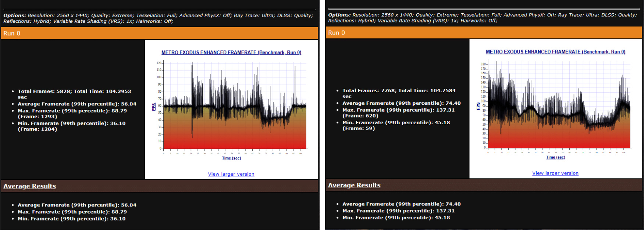This screenshot has width=644, height=230.
Task: Click the FPS axis label on right chart
Action: [478, 106]
